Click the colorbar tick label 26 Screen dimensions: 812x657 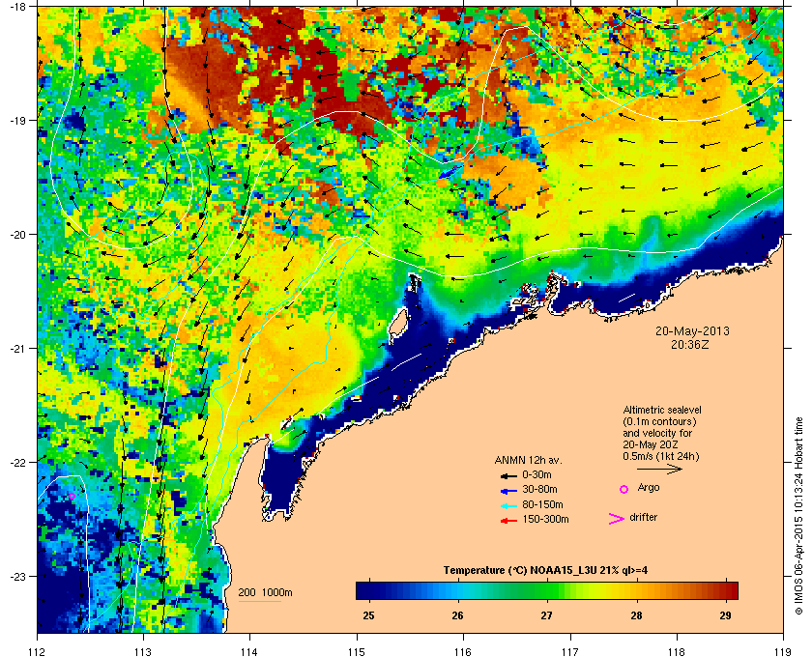(x=458, y=615)
